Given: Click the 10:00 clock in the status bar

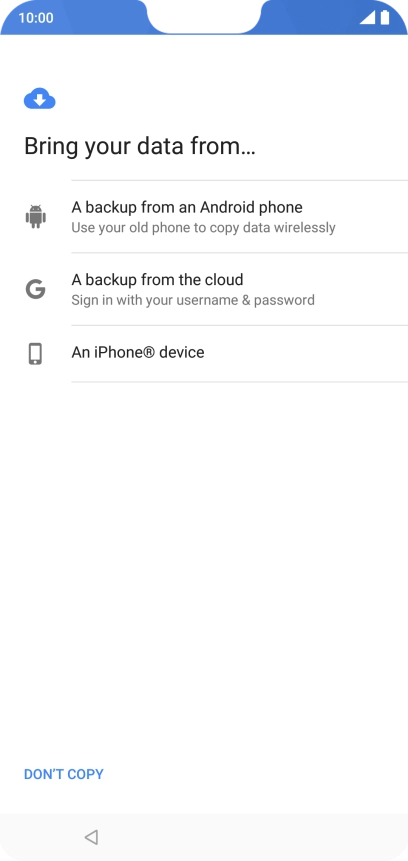Looking at the screenshot, I should click(36, 18).
